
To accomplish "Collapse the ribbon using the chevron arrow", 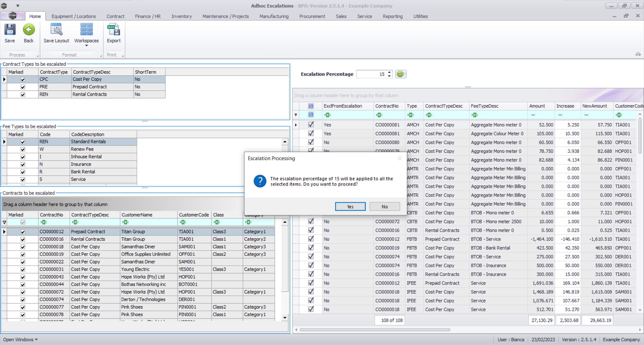I will [x=638, y=54].
